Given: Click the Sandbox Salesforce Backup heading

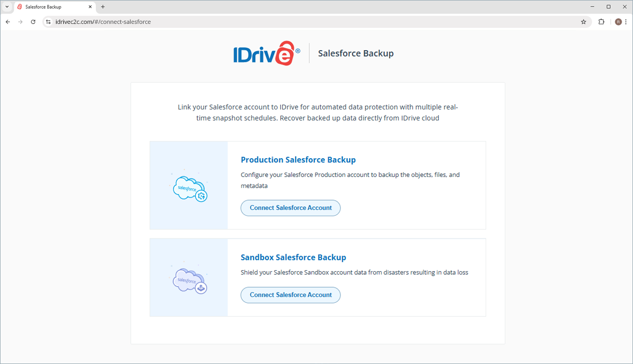Looking at the screenshot, I should tap(293, 257).
